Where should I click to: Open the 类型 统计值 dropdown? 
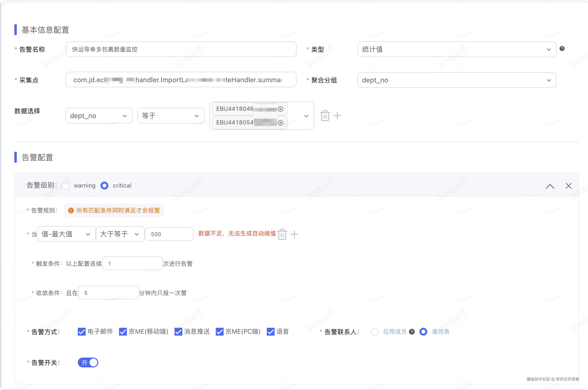(x=457, y=50)
